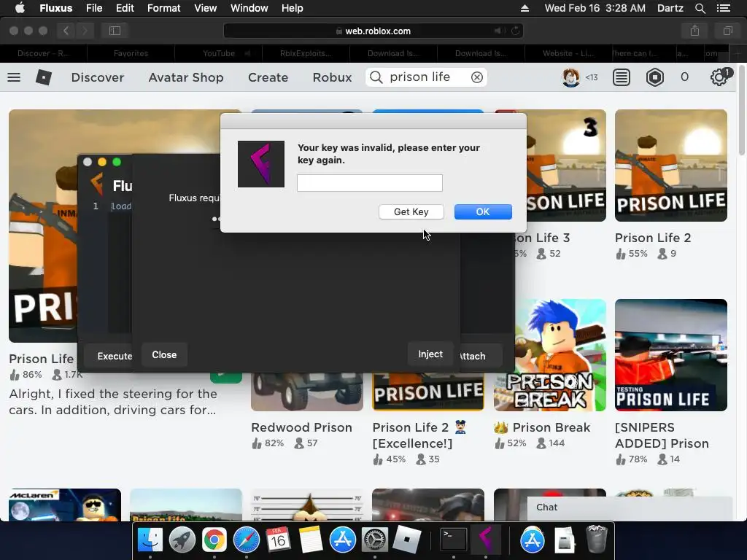Toggle Safari sidebar
Screen dimensions: 747x560
115,31
